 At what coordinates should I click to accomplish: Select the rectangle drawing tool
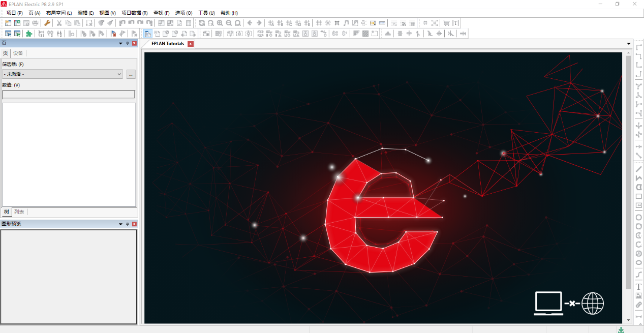point(639,196)
